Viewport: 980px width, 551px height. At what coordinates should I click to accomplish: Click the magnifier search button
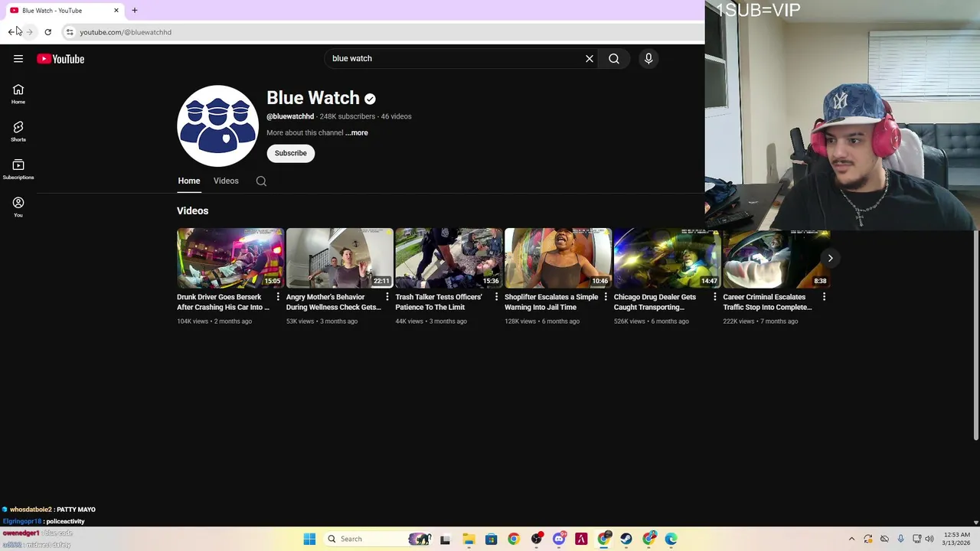pyautogui.click(x=614, y=59)
